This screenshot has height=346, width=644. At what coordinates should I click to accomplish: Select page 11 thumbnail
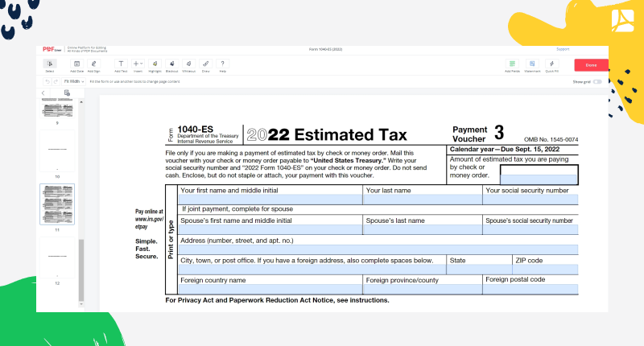57,204
